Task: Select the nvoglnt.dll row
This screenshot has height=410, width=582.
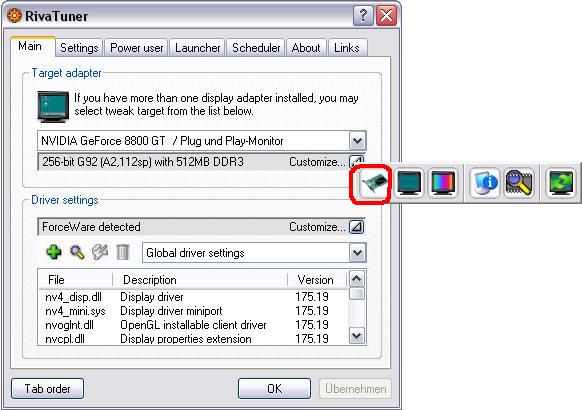Action: pos(193,325)
